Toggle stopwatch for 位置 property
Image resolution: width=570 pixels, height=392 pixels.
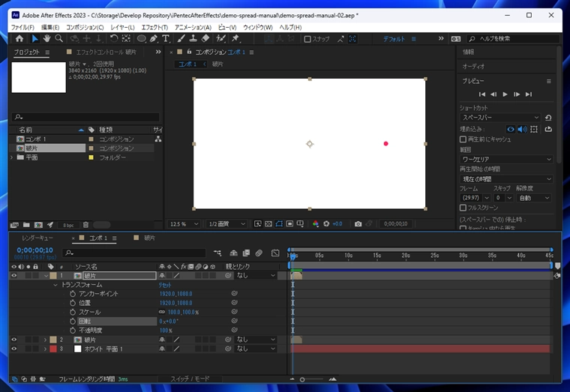(x=73, y=303)
